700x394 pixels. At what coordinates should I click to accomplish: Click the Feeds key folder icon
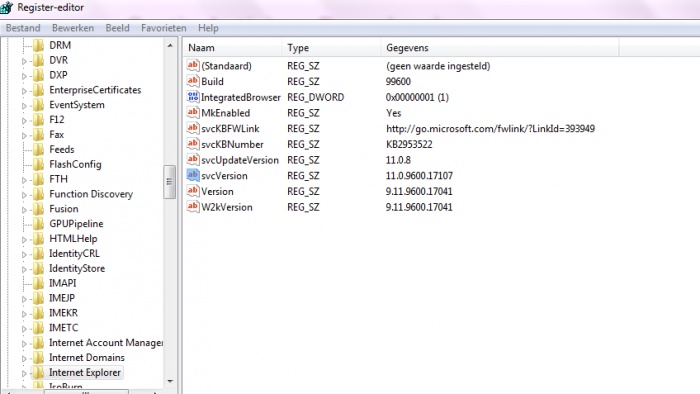[x=39, y=149]
